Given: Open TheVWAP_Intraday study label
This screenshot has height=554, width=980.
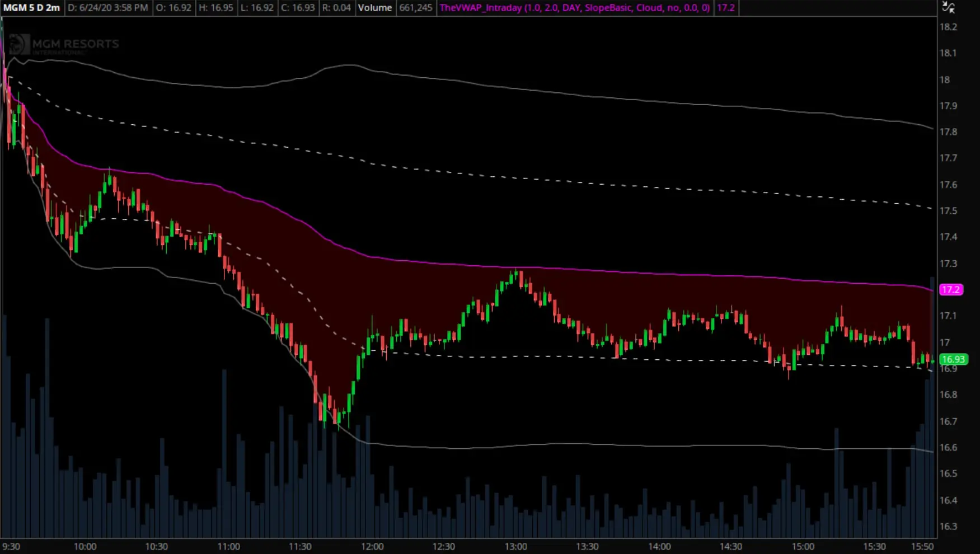Looking at the screenshot, I should pos(575,8).
